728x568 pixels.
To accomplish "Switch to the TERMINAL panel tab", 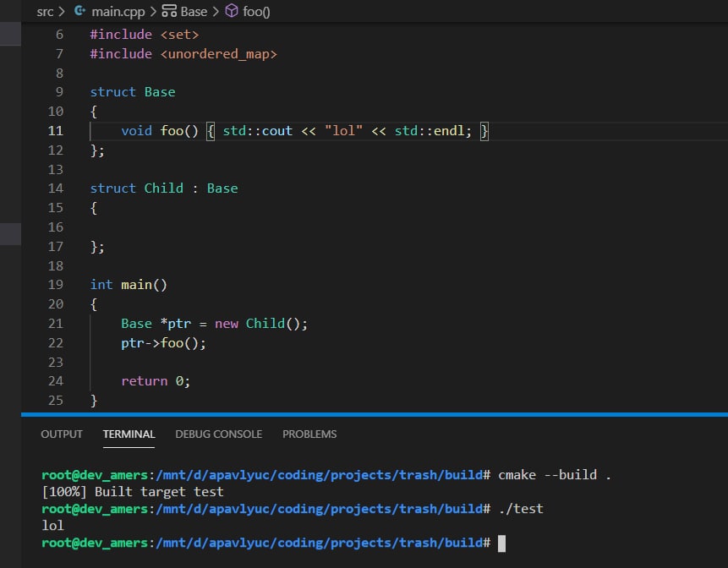I will 129,434.
